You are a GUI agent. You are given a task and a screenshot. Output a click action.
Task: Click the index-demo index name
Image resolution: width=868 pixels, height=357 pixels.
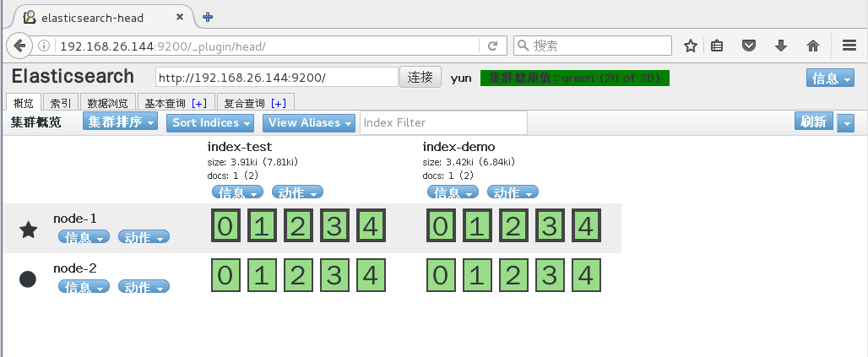click(x=459, y=147)
